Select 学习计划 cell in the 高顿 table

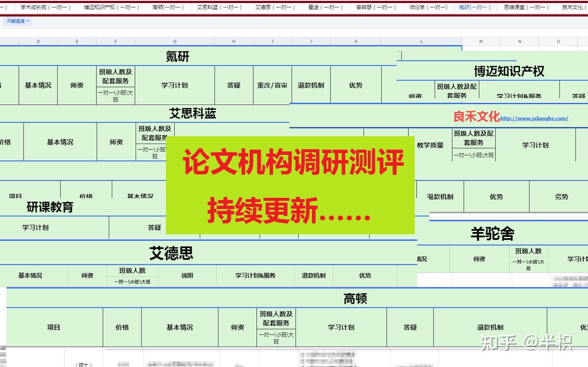341,327
